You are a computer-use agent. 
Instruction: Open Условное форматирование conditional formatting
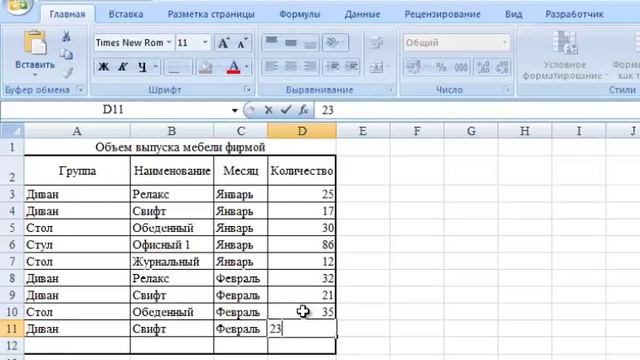pos(565,55)
